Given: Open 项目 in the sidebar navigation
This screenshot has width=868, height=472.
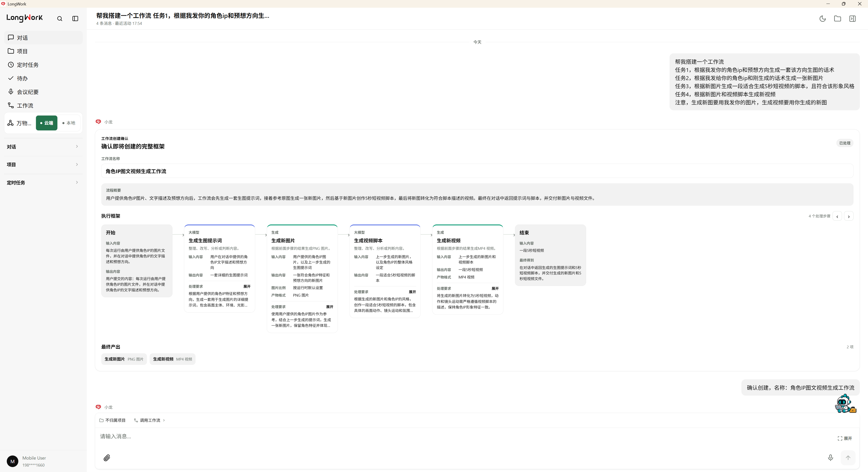Looking at the screenshot, I should coord(43,51).
